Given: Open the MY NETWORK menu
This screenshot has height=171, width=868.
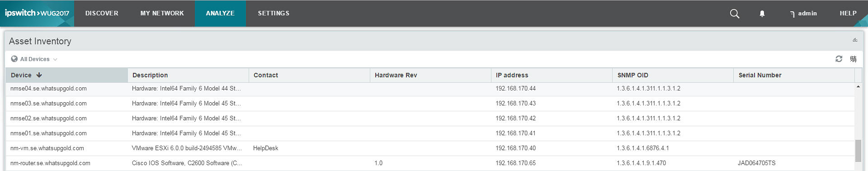Looking at the screenshot, I should click(162, 13).
